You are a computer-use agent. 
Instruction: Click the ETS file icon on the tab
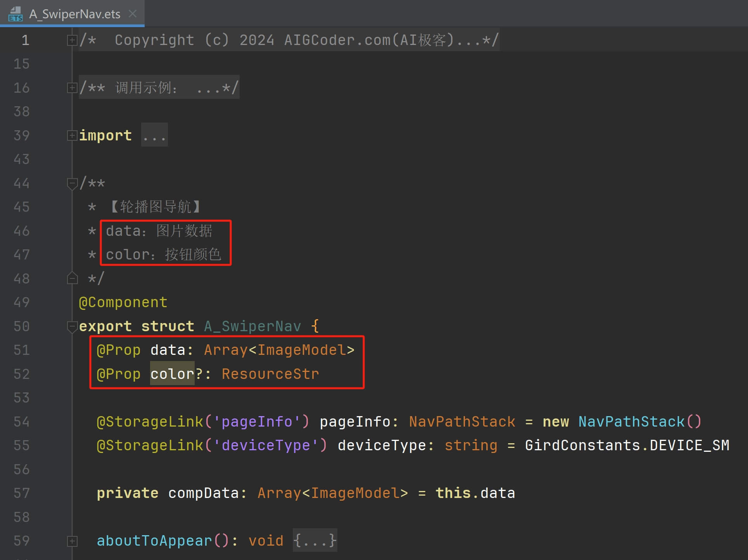tap(16, 14)
